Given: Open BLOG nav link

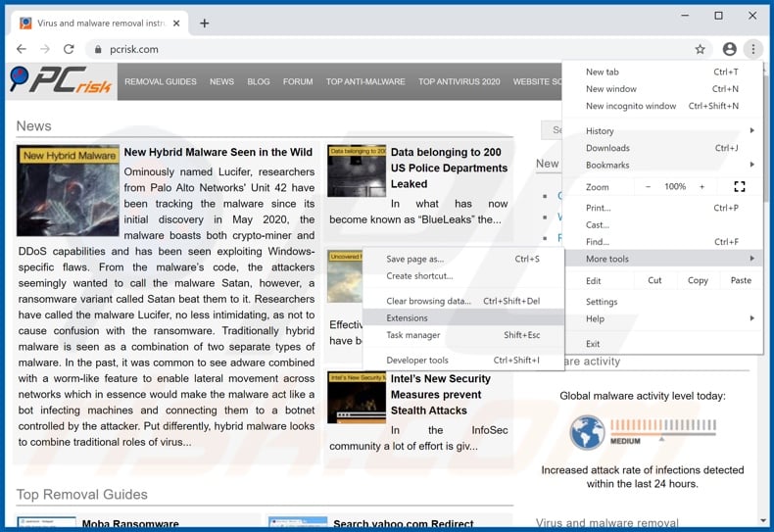Looking at the screenshot, I should point(259,82).
